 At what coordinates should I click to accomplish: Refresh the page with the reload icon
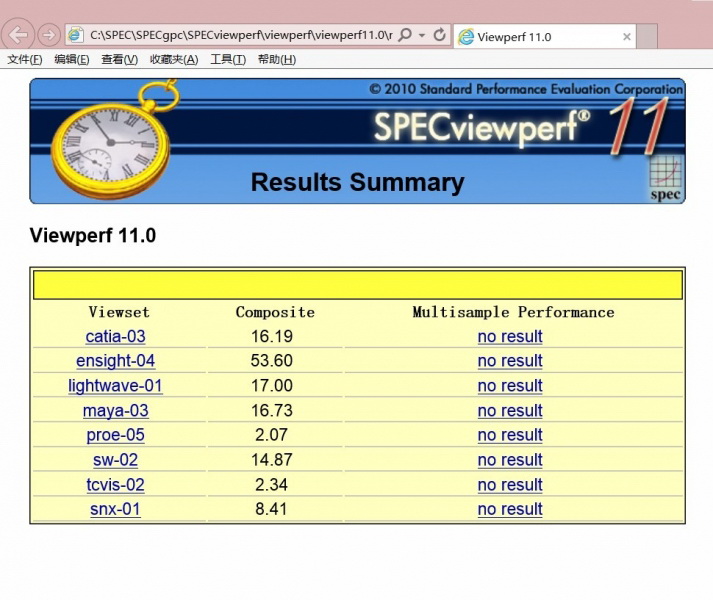point(439,35)
